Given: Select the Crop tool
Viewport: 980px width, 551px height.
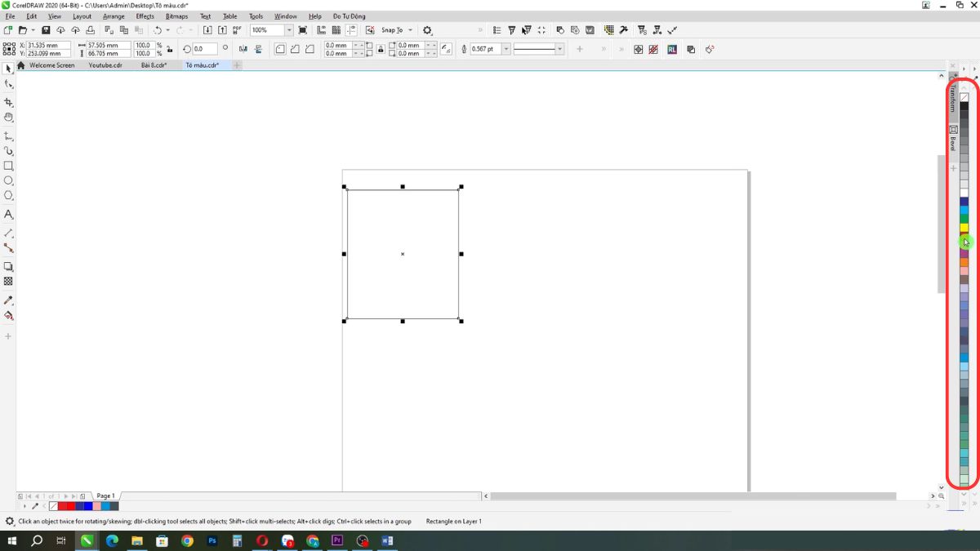Looking at the screenshot, I should [8, 103].
